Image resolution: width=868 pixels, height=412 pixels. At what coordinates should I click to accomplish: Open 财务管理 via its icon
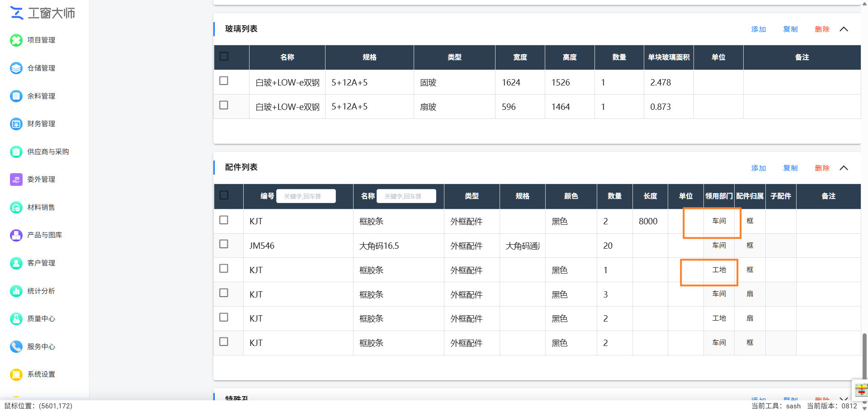pos(16,124)
